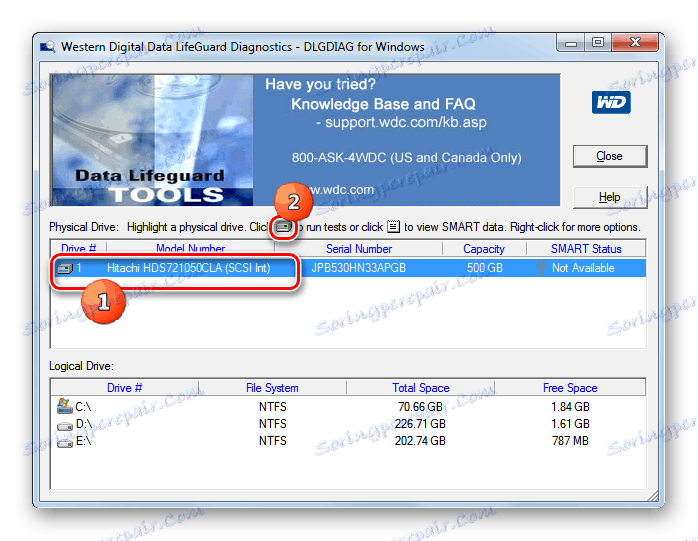Close the diagnostics with Close button

(610, 156)
